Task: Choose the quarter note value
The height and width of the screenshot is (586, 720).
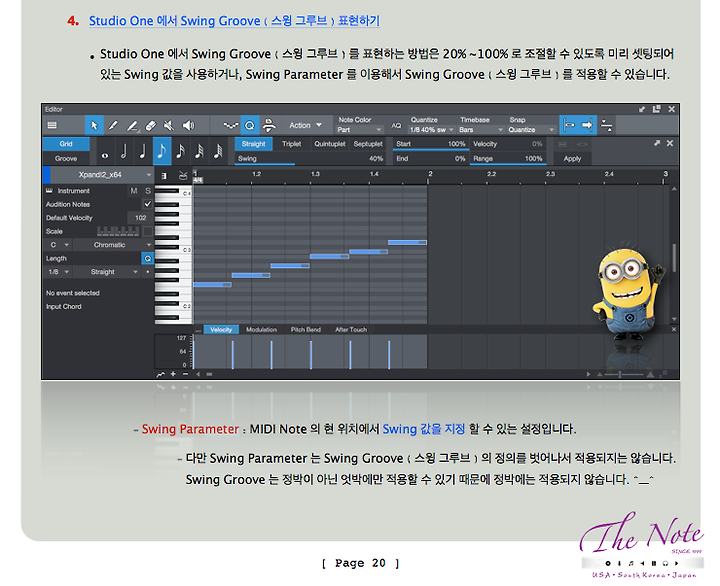Action: tap(143, 152)
